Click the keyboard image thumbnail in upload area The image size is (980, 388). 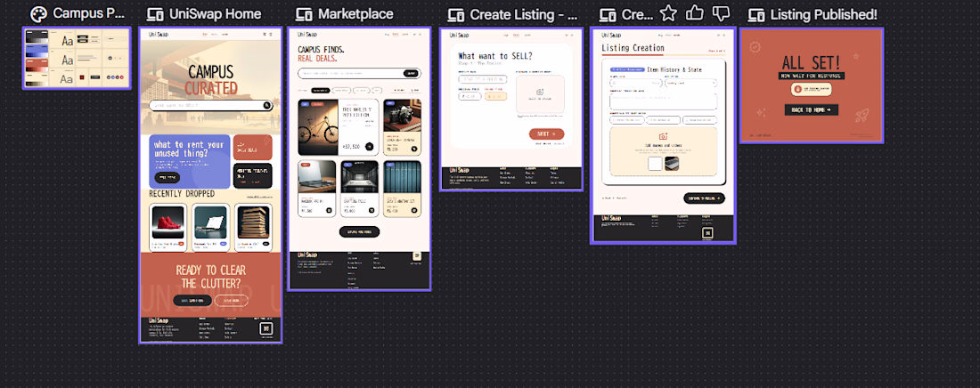672,164
